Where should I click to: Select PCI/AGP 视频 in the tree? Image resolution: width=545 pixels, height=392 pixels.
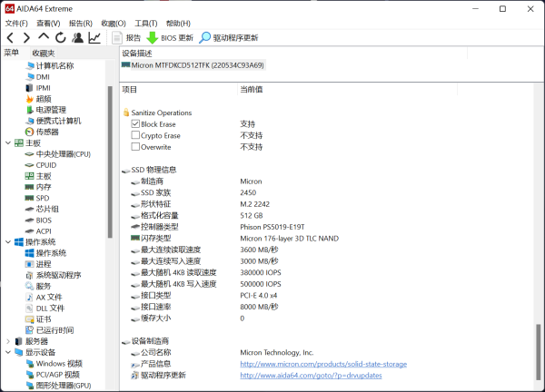(x=53, y=375)
